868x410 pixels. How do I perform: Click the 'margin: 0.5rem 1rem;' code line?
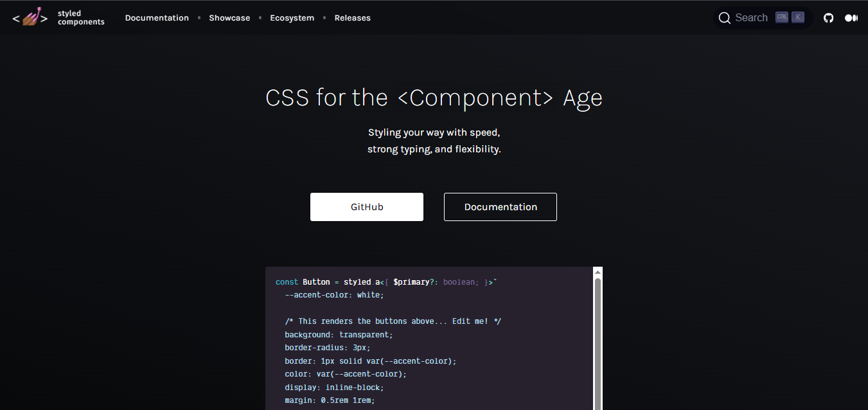[x=330, y=400]
